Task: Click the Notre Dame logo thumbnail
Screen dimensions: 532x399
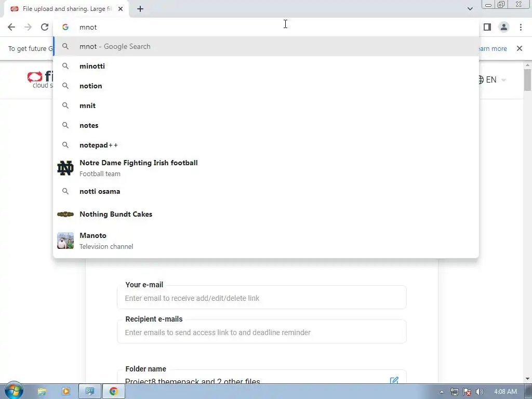Action: pyautogui.click(x=65, y=168)
